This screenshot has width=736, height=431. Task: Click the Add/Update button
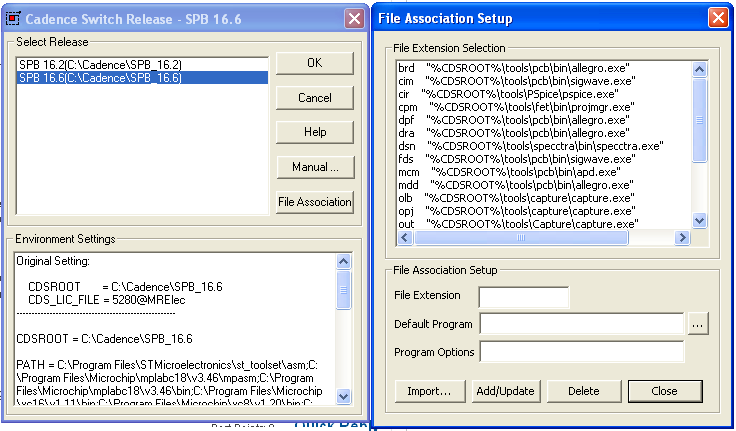point(505,391)
